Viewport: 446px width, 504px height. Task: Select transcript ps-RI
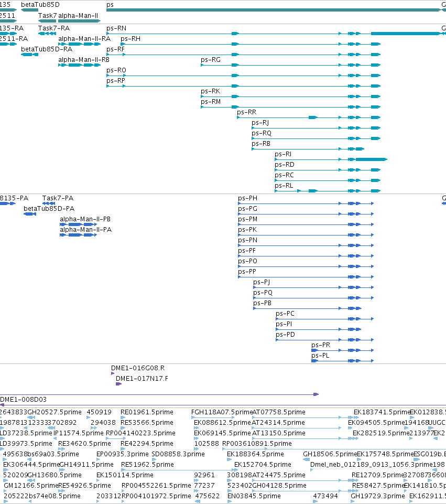(x=331, y=159)
